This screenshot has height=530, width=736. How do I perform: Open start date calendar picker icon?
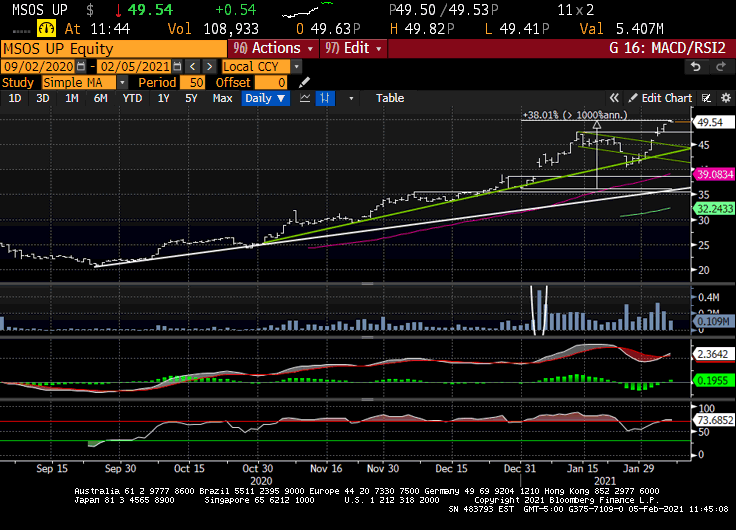pyautogui.click(x=81, y=66)
